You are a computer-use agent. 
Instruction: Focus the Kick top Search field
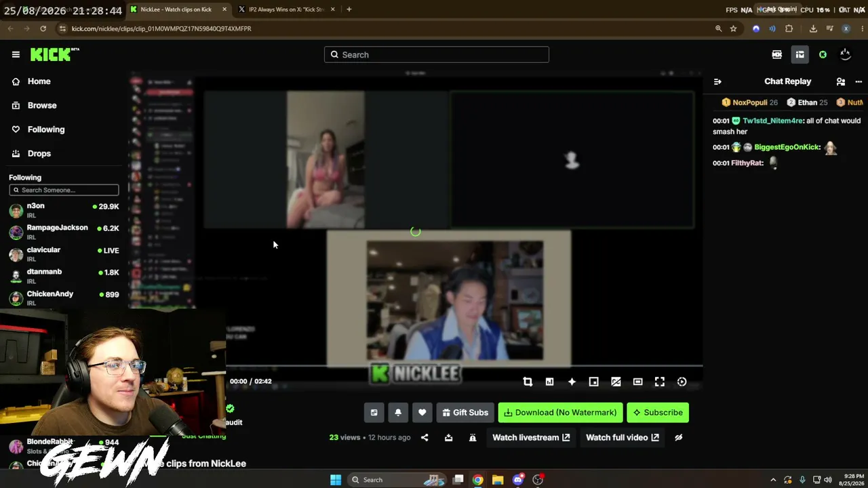(437, 55)
